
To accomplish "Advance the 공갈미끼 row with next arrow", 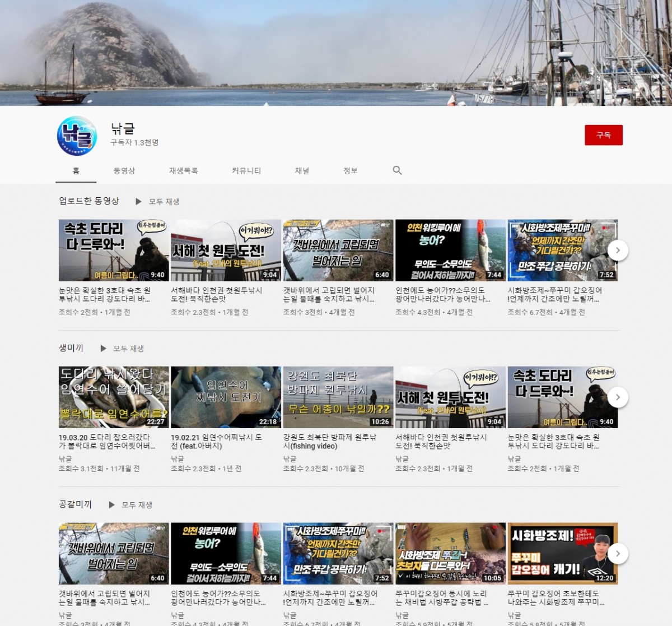I will 618,554.
